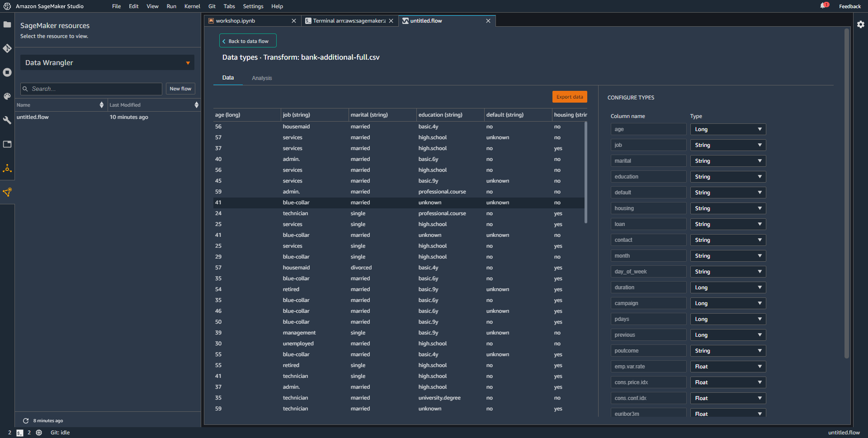Click Back to data flow button
The image size is (868, 438).
pyautogui.click(x=248, y=41)
